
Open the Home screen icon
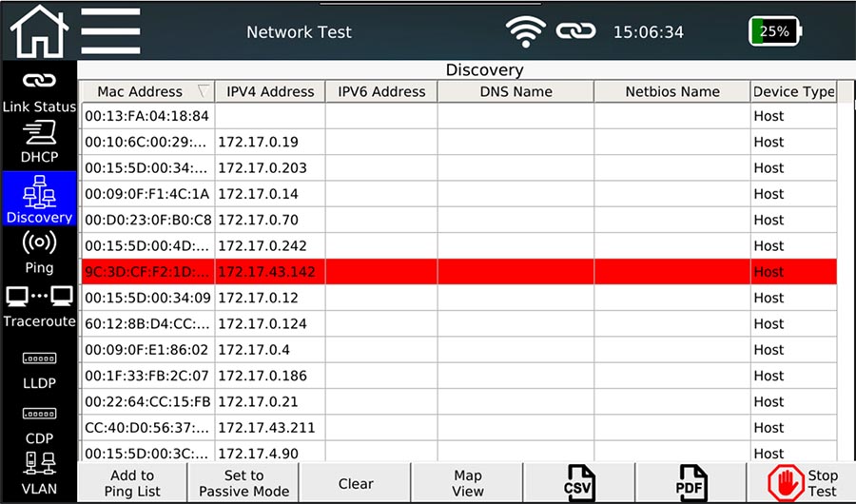click(39, 30)
